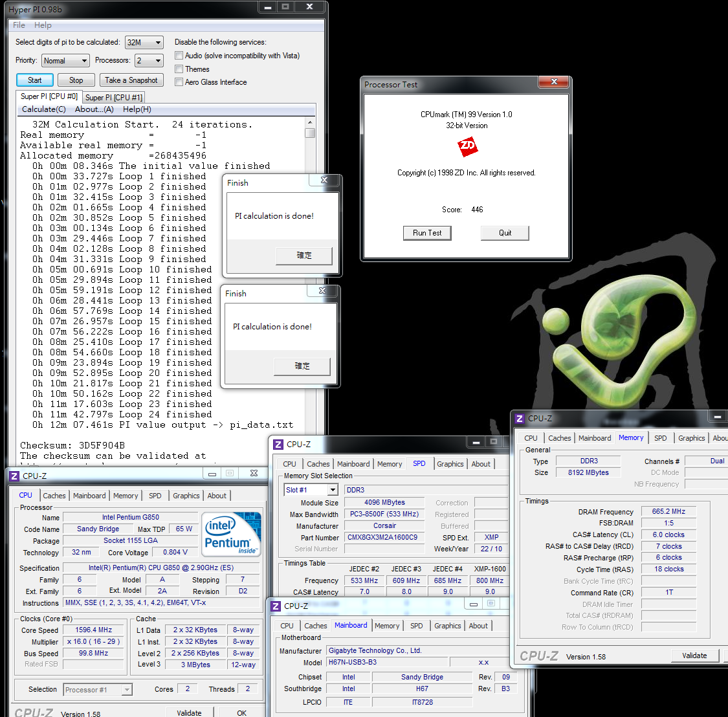Viewport: 728px width, 717px height.
Task: Close the Processor Test window
Action: 553,82
